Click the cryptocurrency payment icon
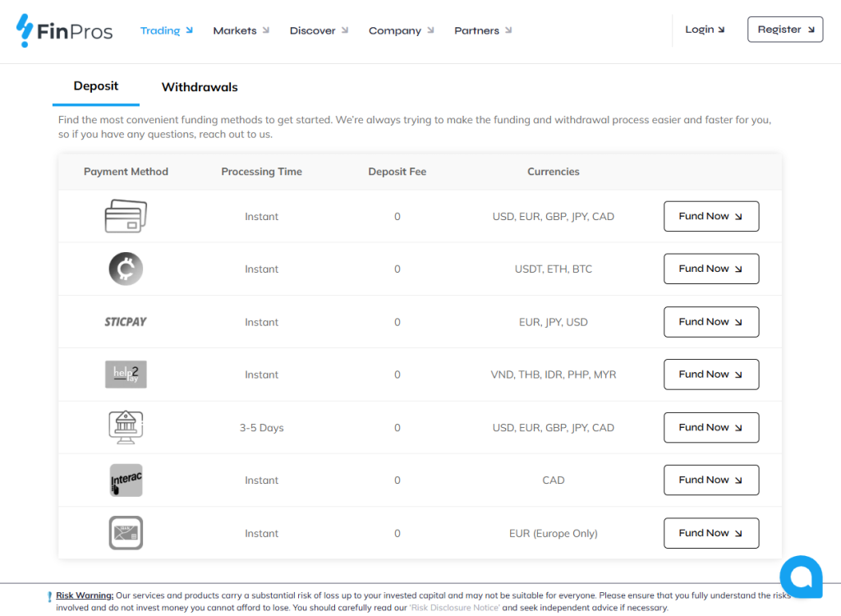 click(126, 269)
